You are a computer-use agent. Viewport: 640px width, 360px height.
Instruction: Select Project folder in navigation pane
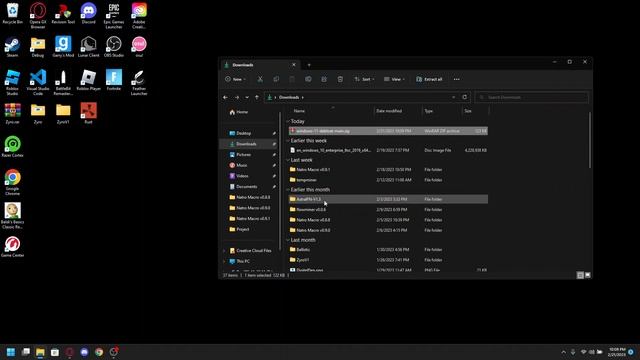click(239, 229)
